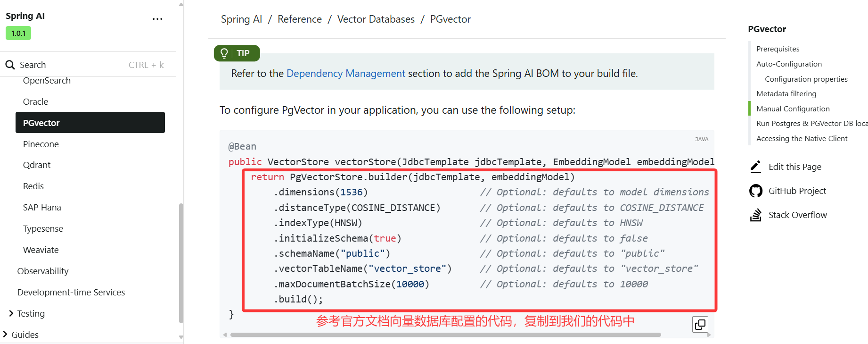Jump to Run Postgres & PGVector DB section

812,124
